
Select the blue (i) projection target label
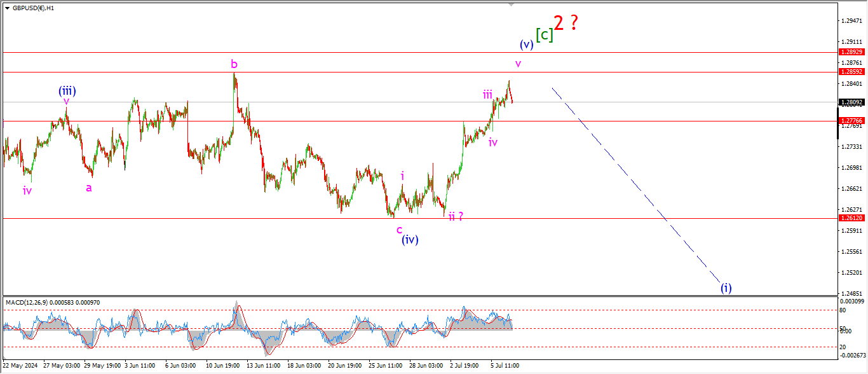[x=726, y=288]
